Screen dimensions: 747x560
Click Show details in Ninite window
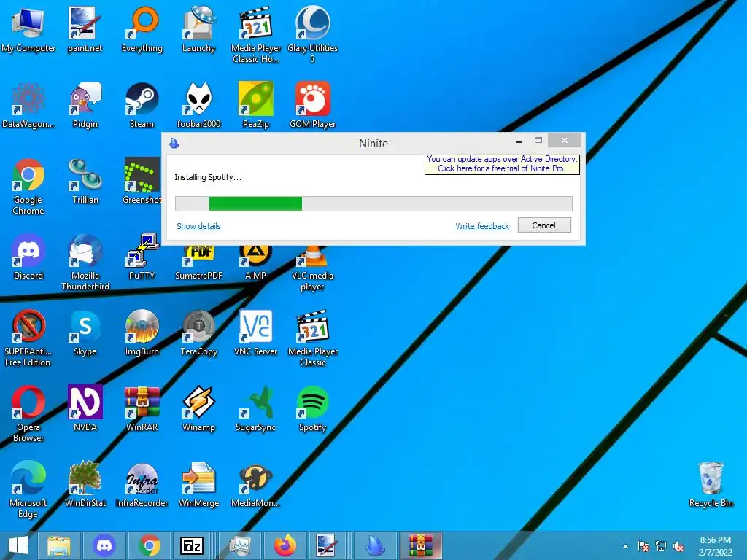click(198, 226)
